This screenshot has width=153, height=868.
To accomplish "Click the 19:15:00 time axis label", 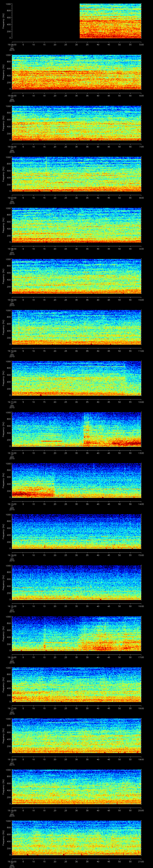I will click(x=12, y=606).
